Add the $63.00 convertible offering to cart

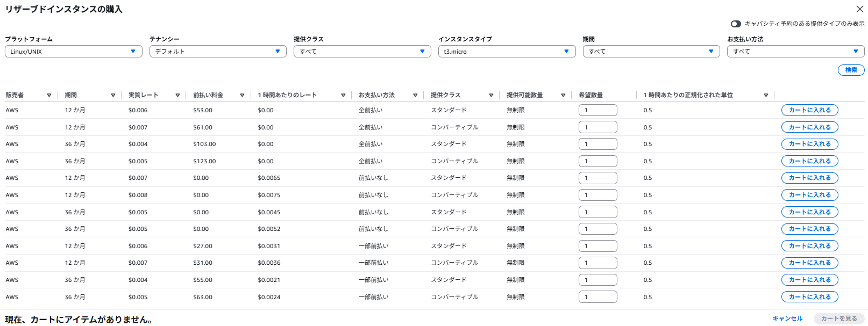pos(809,297)
